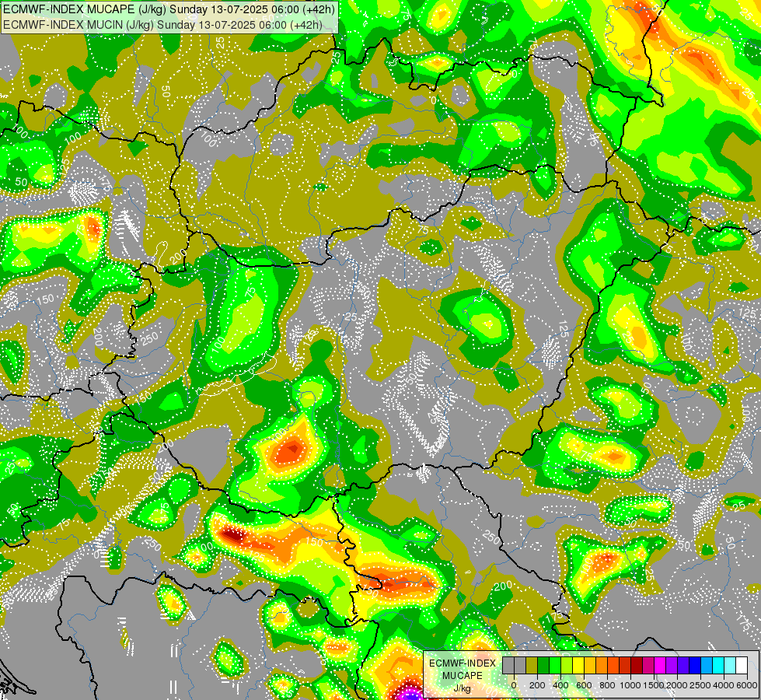This screenshot has height=700, width=761.
Task: Select the yellow-green legend swatch
Action: (x=567, y=665)
